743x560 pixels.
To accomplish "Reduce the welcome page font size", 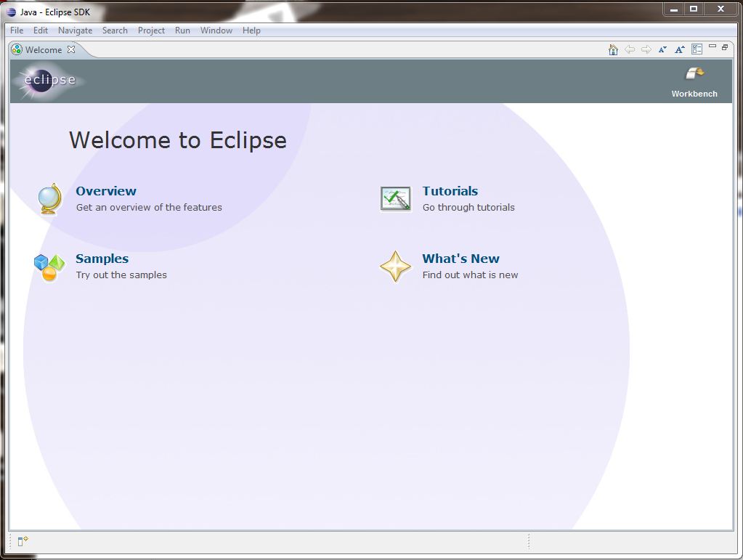I will (x=662, y=49).
